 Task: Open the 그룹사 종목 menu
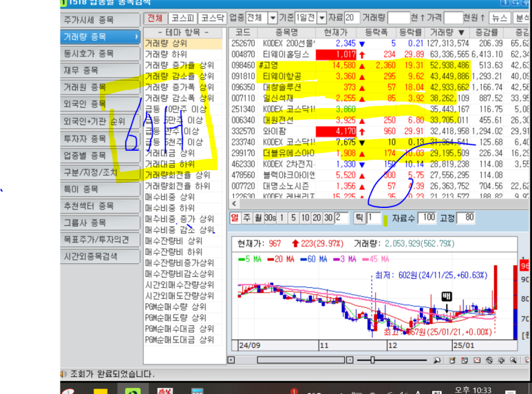100,222
